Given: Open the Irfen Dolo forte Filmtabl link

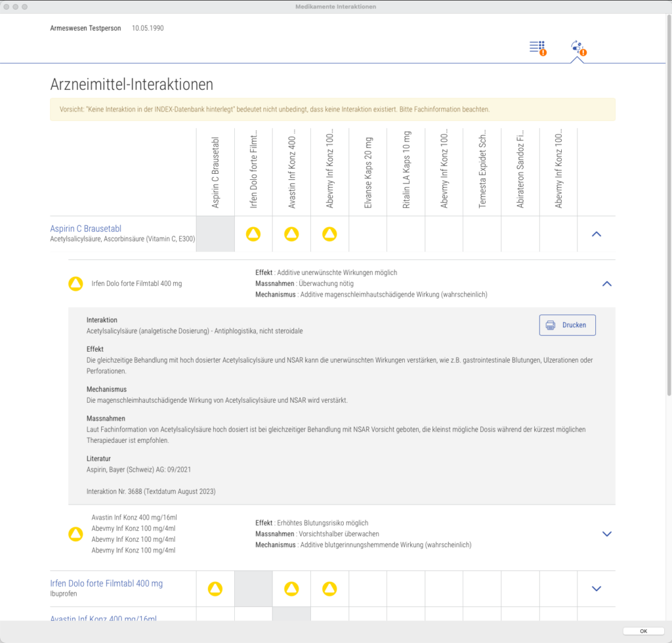Looking at the screenshot, I should pos(106,583).
